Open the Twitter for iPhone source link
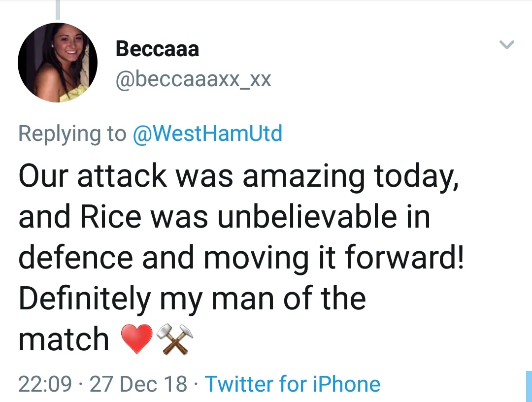 (x=292, y=384)
